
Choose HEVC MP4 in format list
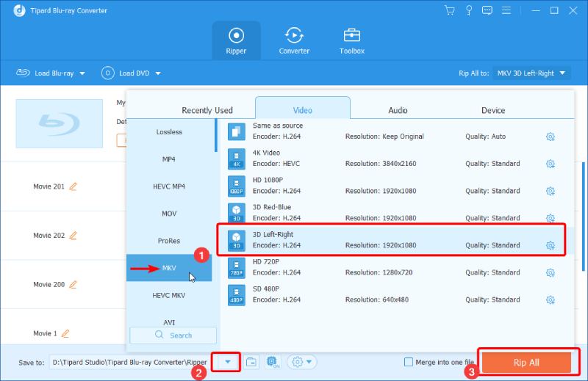point(169,186)
